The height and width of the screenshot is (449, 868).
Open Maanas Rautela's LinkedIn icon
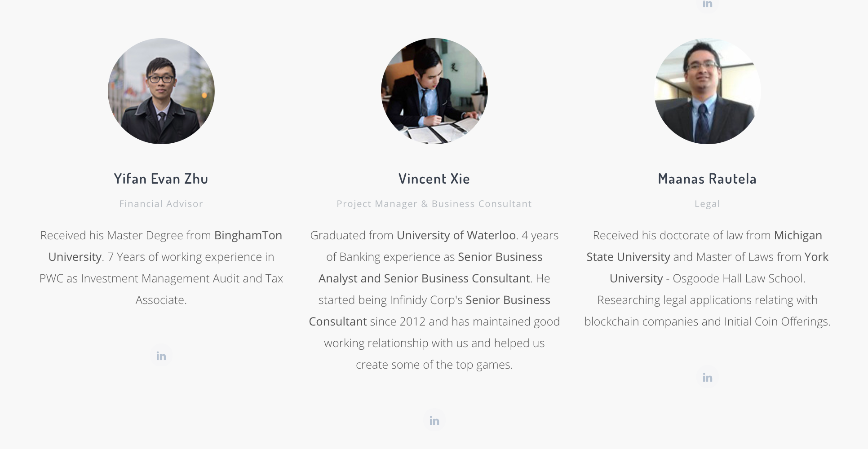707,378
